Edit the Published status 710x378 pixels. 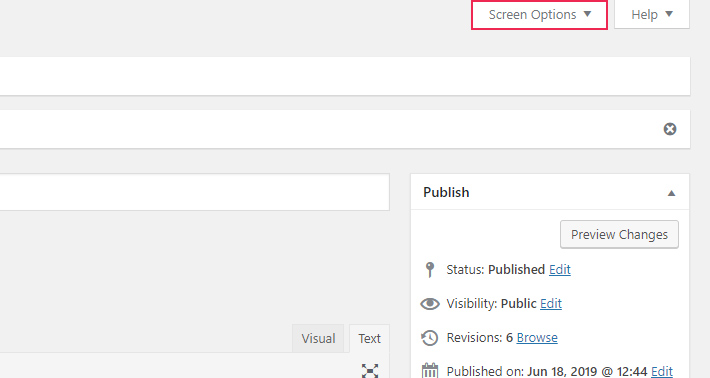point(560,270)
